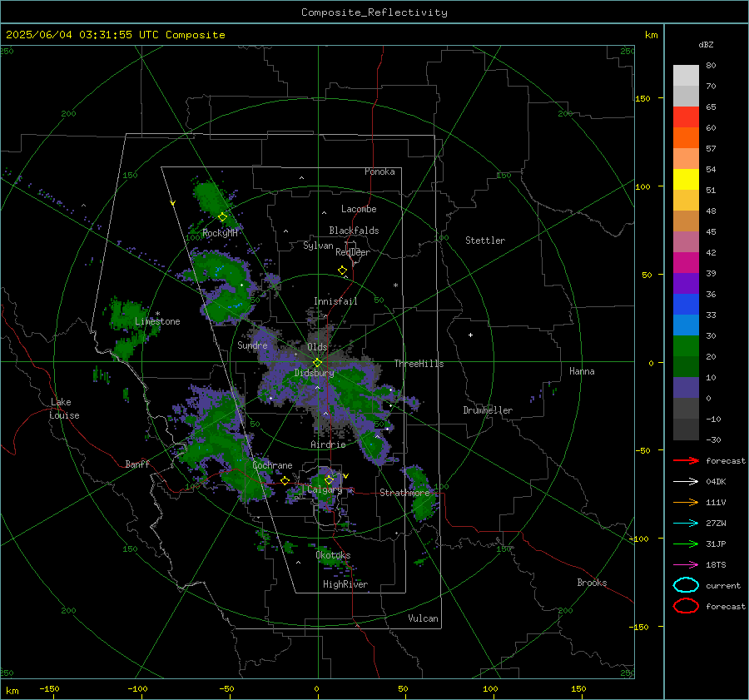The height and width of the screenshot is (700, 749).
Task: Click the magenta 18TS arrow in the legend
Action: click(x=686, y=565)
